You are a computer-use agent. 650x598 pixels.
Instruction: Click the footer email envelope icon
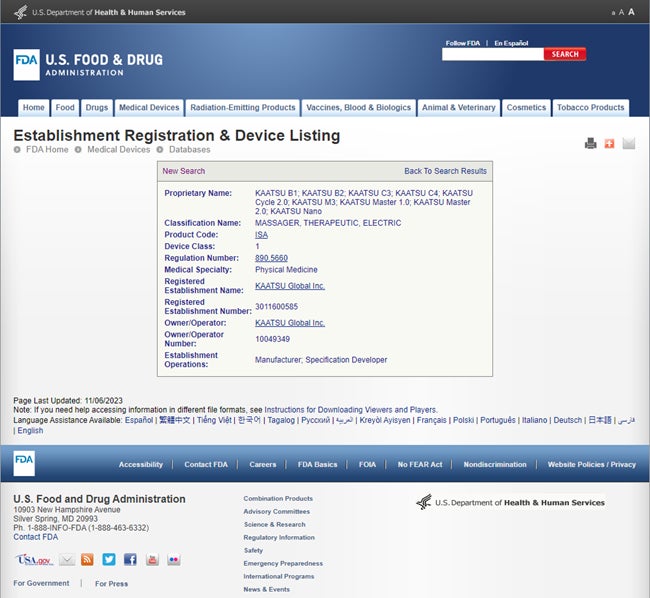point(67,560)
